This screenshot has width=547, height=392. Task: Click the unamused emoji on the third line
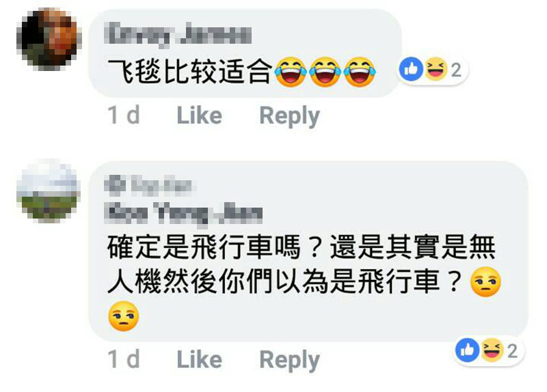(x=124, y=316)
